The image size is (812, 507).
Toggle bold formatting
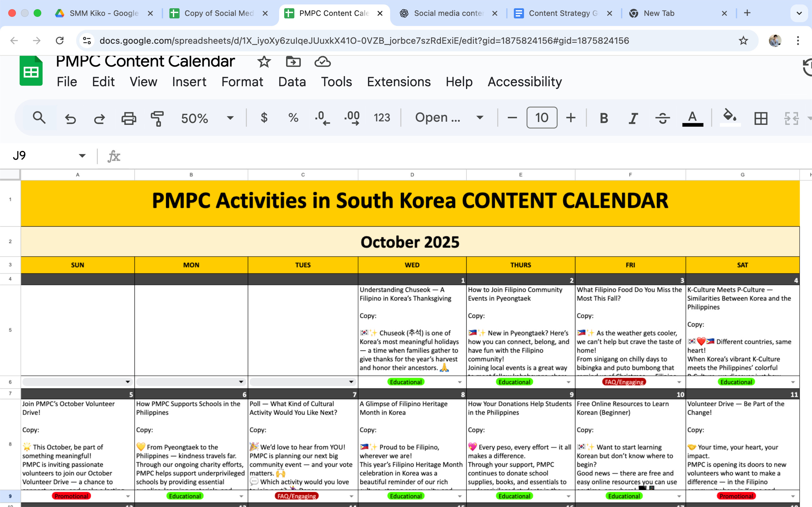click(604, 118)
